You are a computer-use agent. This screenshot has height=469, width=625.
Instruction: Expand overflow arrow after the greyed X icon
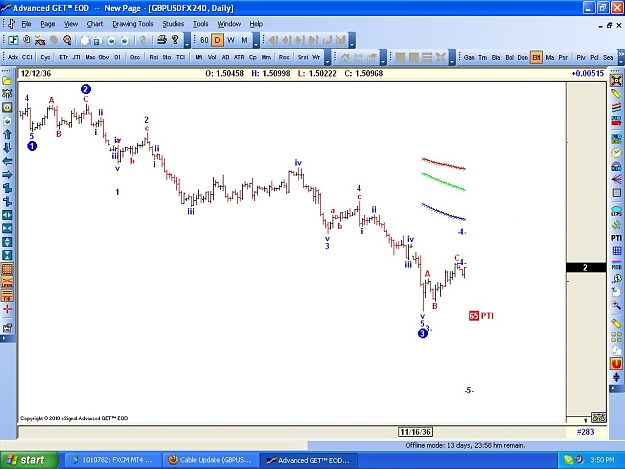[452, 58]
